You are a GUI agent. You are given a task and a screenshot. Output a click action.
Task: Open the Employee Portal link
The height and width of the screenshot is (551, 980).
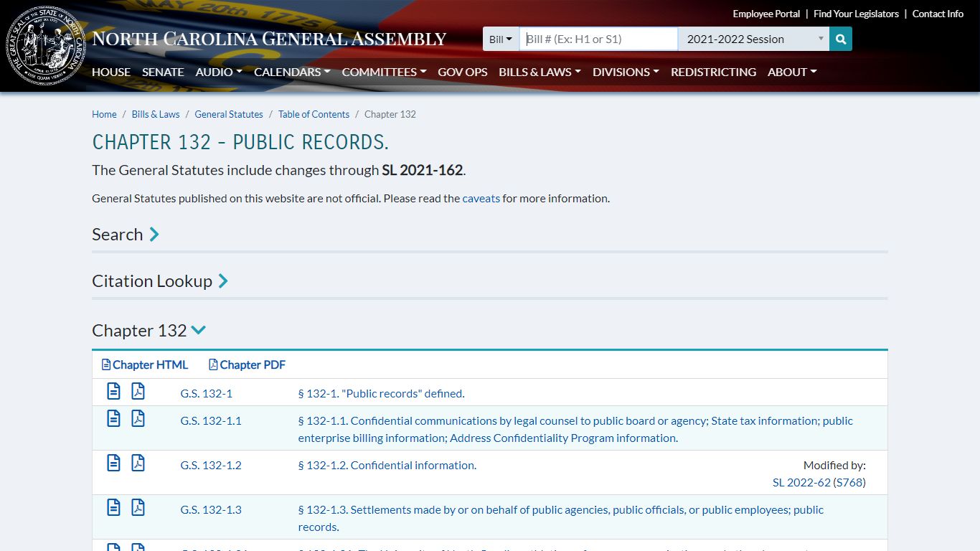coord(766,14)
